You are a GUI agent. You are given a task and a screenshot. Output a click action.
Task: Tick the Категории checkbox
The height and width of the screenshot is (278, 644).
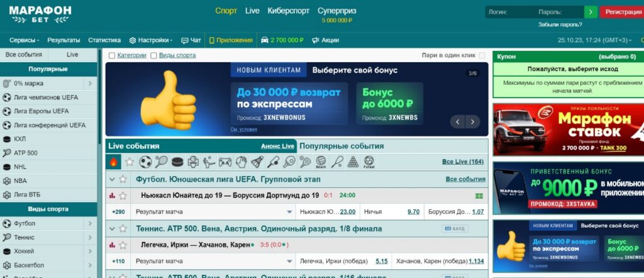coord(112,55)
